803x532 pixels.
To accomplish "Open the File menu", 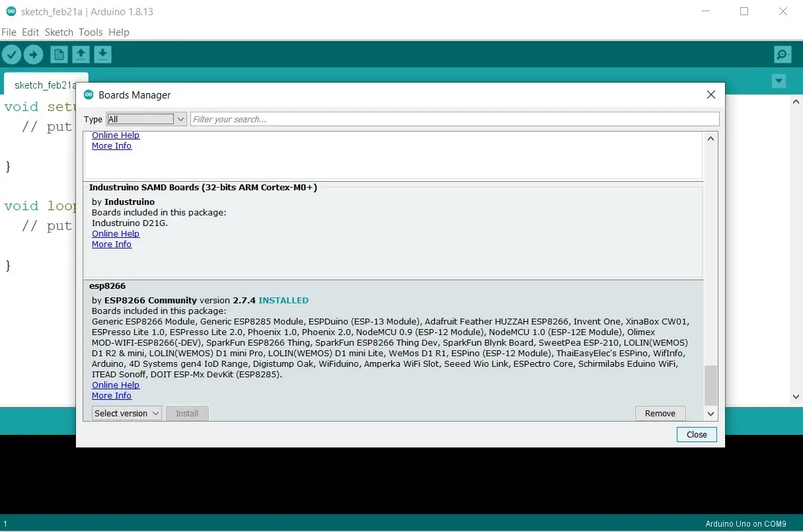I will point(9,32).
